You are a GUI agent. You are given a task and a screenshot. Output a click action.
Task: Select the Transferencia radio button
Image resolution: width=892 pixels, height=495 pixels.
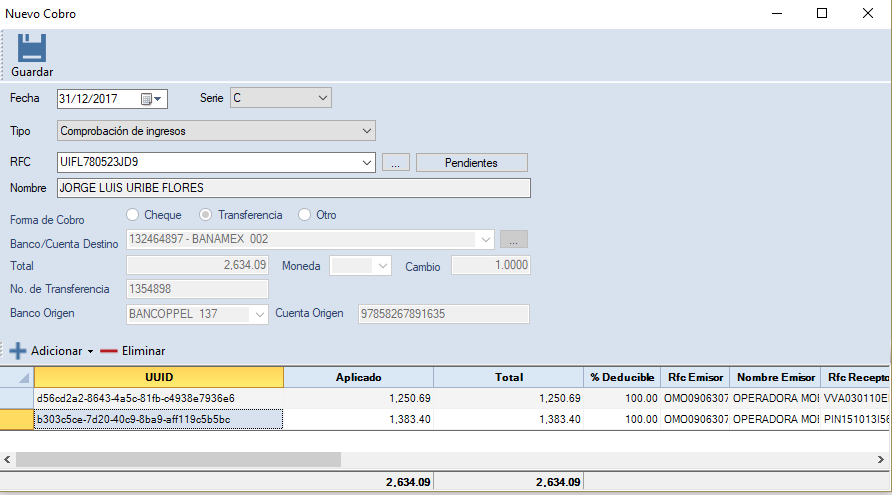click(x=206, y=215)
